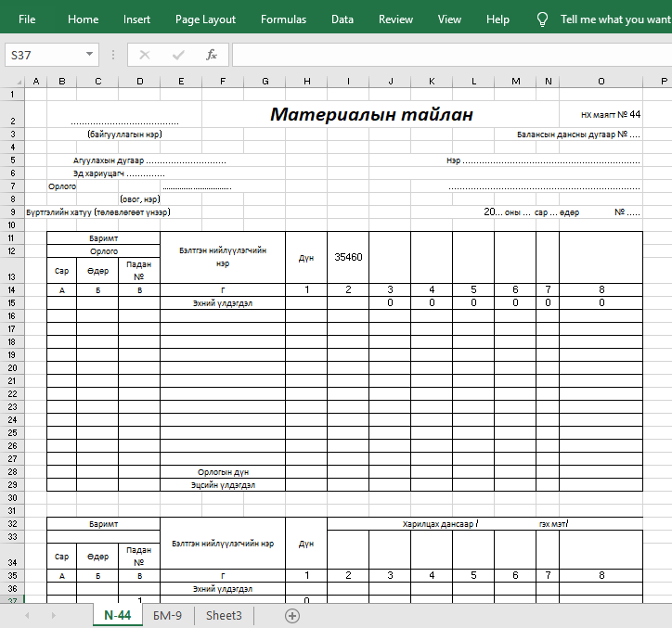Click the 'Орлого' header in row 12
This screenshot has width=672, height=628.
pyautogui.click(x=103, y=251)
